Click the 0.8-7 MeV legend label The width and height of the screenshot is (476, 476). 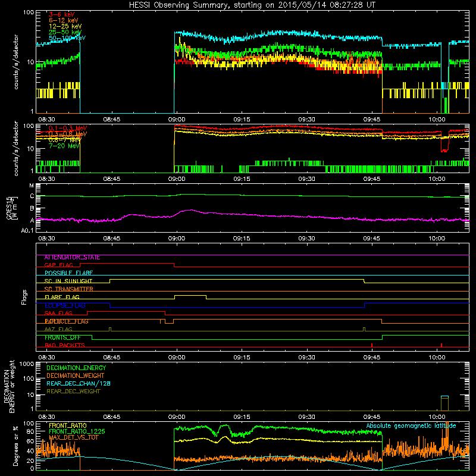pyautogui.click(x=65, y=140)
